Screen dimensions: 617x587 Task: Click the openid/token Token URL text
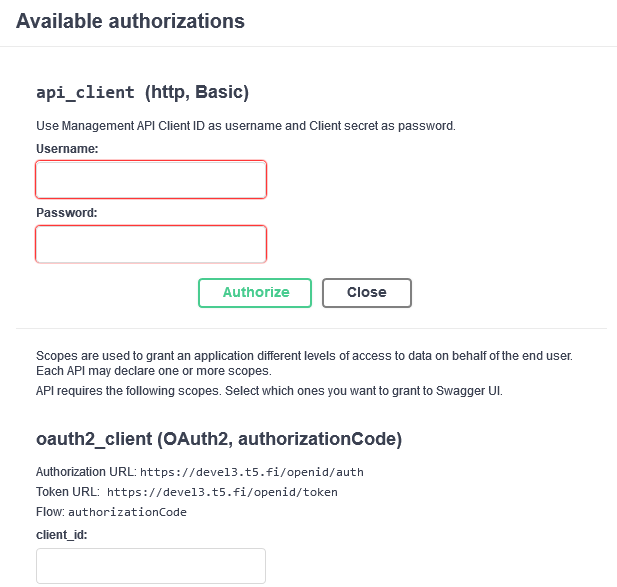(222, 492)
